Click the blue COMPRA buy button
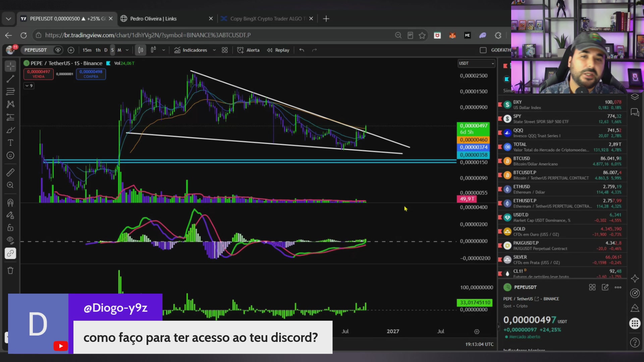Screen dimensions: 644x362 (91, 74)
